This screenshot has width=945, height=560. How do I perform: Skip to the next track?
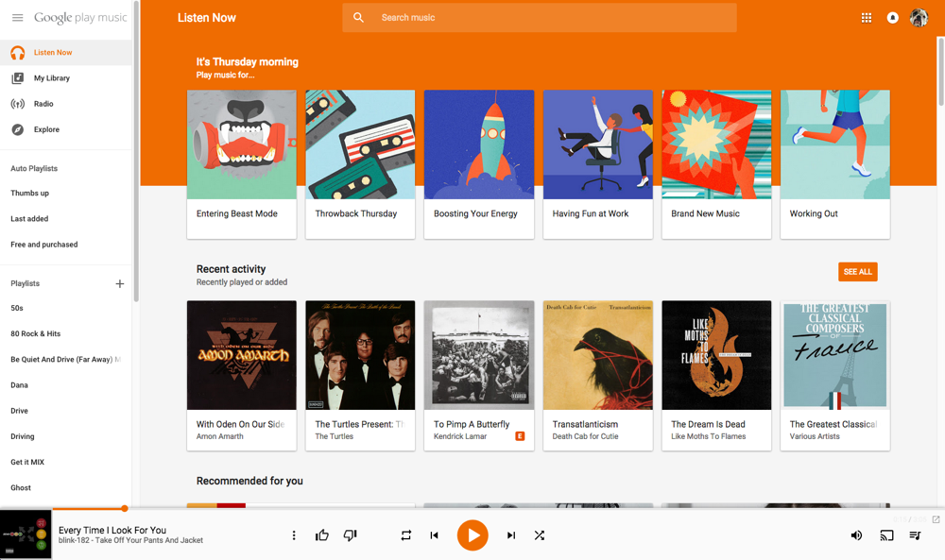[x=511, y=535]
